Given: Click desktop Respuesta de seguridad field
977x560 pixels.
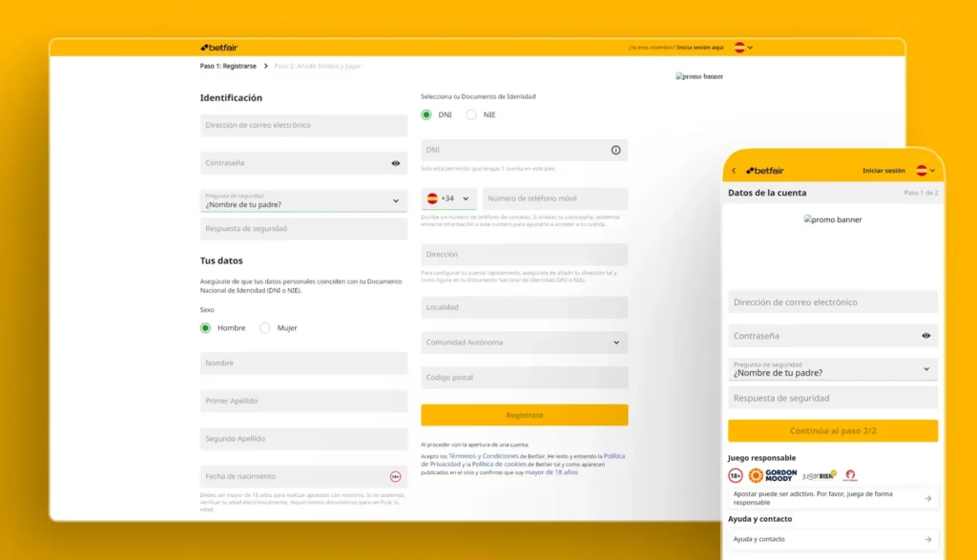Looking at the screenshot, I should [x=303, y=229].
